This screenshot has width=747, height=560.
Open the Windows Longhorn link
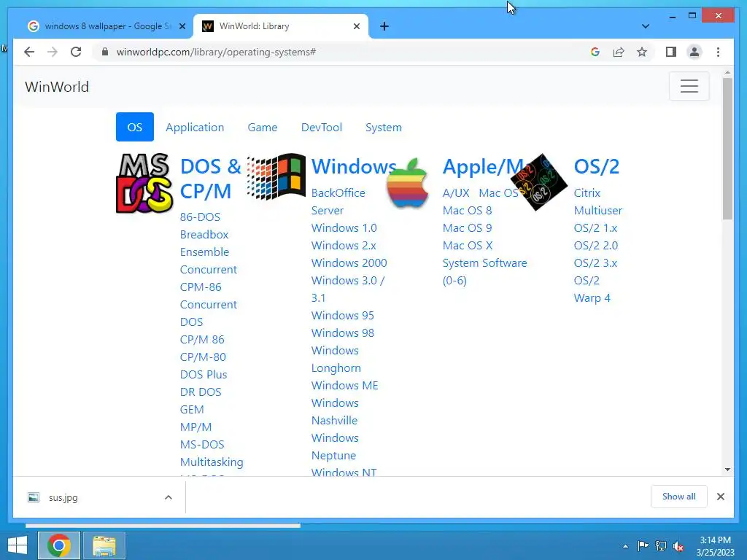pyautogui.click(x=336, y=359)
